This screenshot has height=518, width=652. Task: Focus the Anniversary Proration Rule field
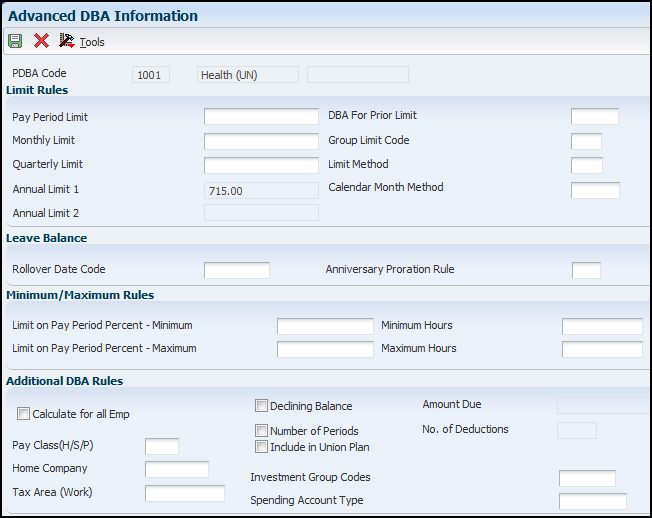586,270
